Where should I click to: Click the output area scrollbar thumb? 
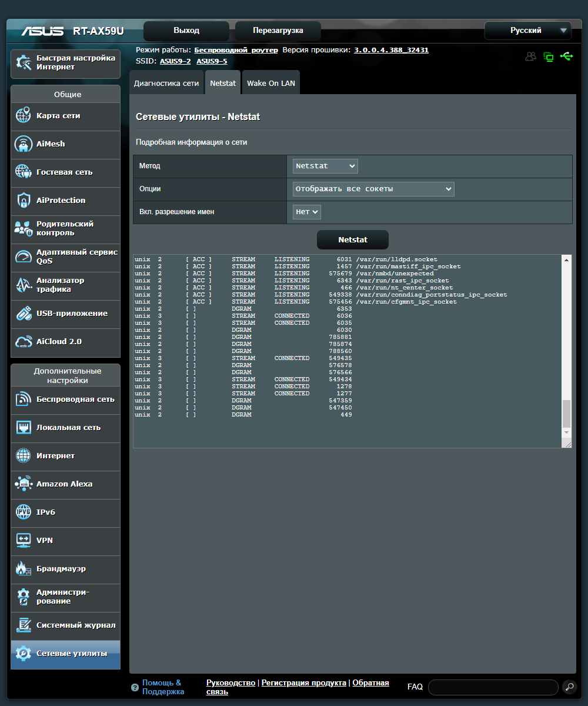[x=566, y=413]
